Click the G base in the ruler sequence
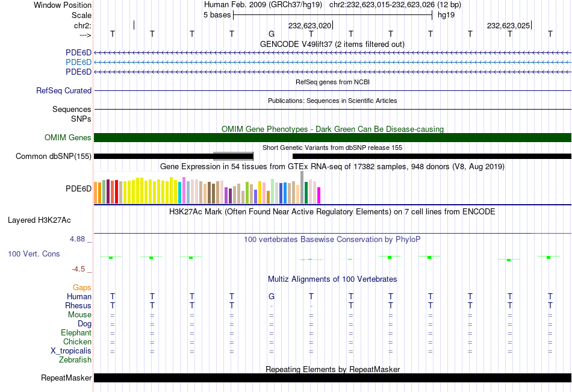The image size is (572, 392). (272, 34)
